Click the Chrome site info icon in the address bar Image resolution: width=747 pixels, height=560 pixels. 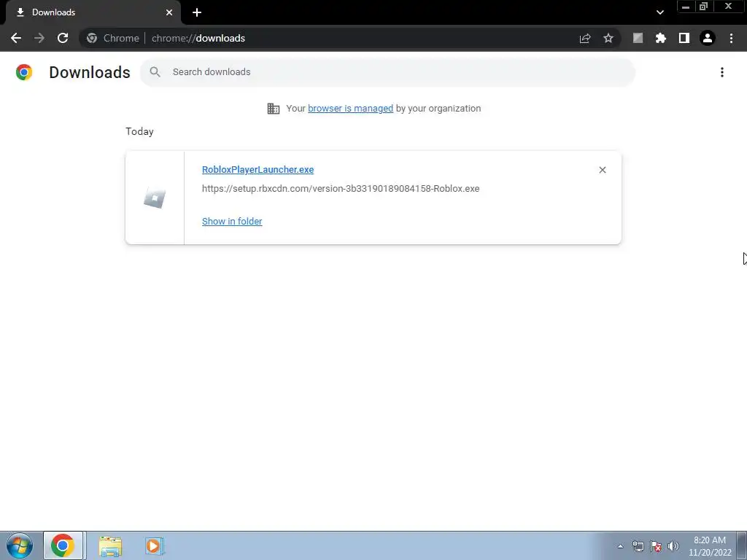tap(92, 38)
